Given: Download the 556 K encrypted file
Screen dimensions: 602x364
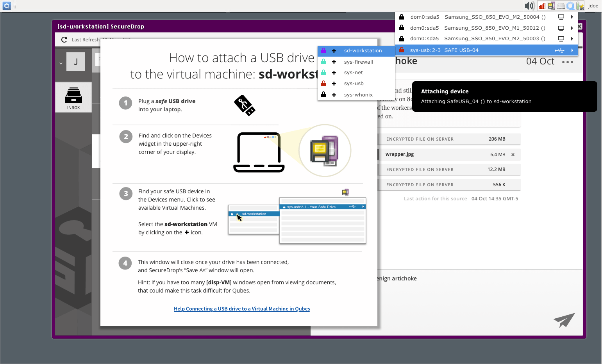Looking at the screenshot, I should (449, 185).
